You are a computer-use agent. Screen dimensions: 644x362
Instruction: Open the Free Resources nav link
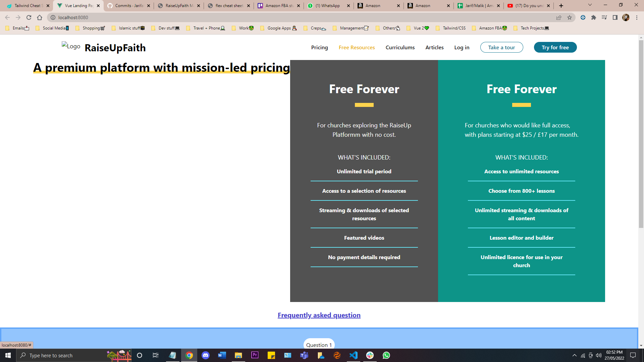tap(357, 47)
